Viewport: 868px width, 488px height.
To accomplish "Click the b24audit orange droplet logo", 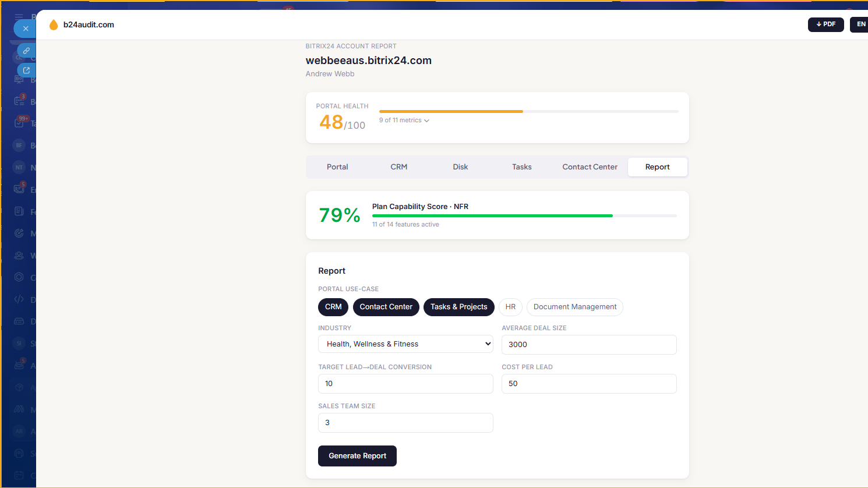I will coord(54,24).
